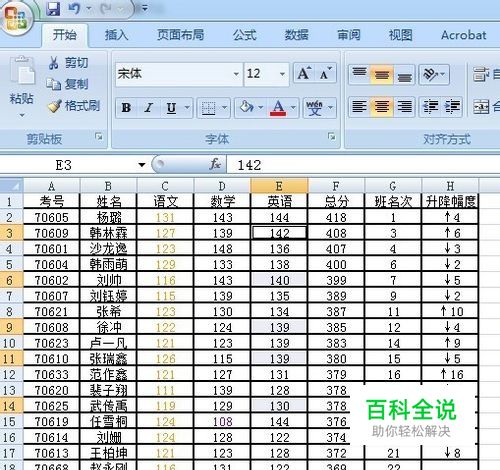Apply red font color A icon

pyautogui.click(x=278, y=108)
